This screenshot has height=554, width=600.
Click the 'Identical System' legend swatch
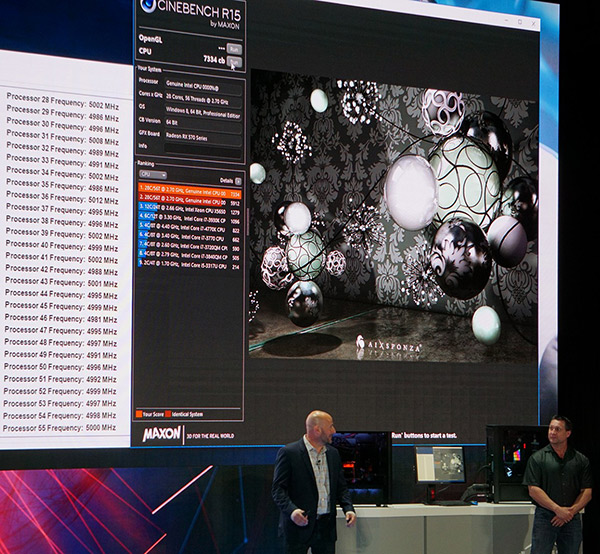(168, 414)
